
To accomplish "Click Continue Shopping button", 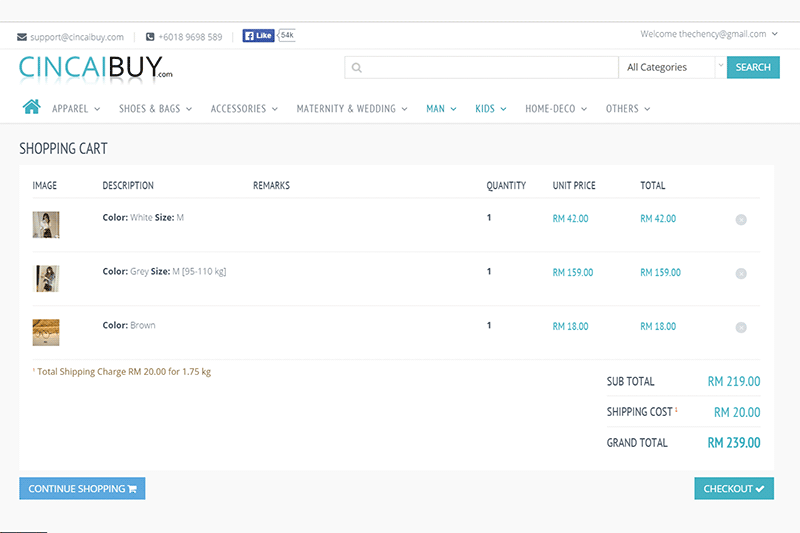I will tap(82, 489).
